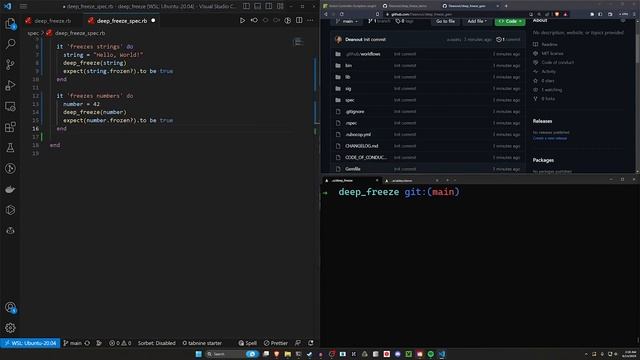Open the Explorer view in VS Code
This screenshot has width=640, height=360.
click(11, 24)
